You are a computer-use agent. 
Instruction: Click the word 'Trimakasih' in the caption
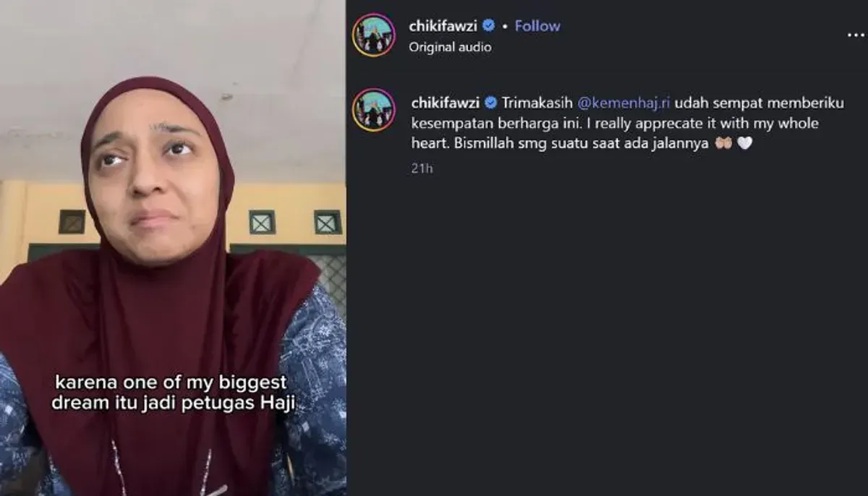point(537,103)
